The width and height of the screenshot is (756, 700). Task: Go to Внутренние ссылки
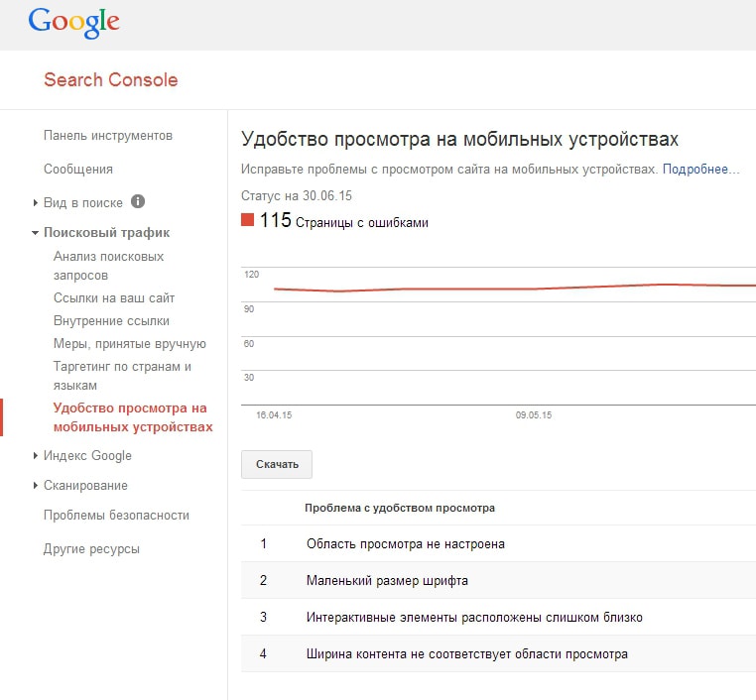tap(111, 321)
